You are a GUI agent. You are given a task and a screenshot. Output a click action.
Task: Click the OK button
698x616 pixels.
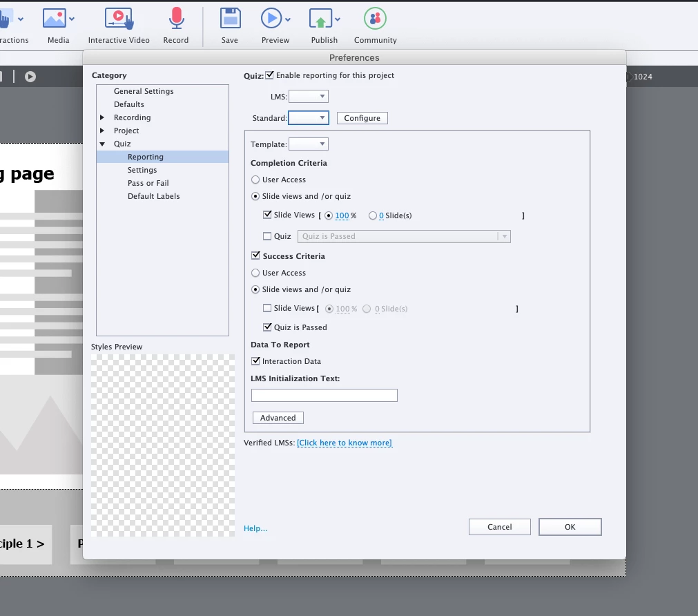(x=570, y=527)
